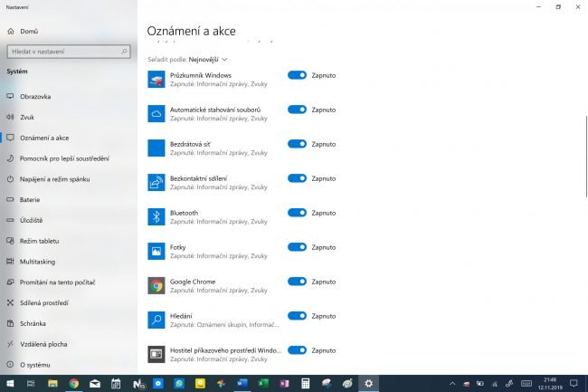
Task: Click the cloud icon for Automatické stahování souborů
Action: (156, 114)
